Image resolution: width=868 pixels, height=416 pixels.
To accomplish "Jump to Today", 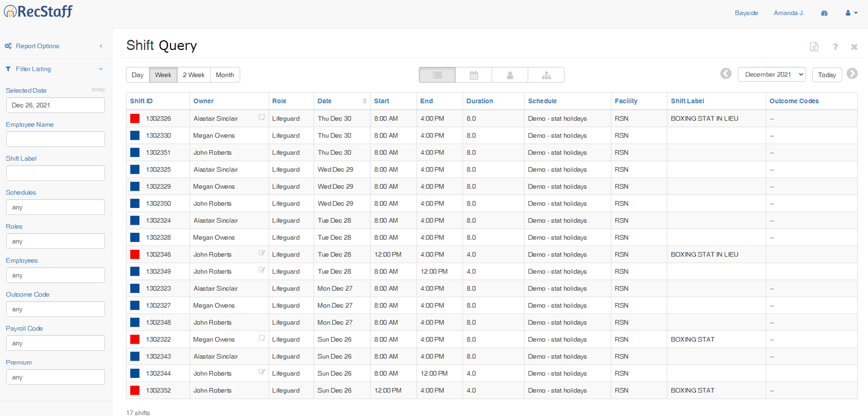I will [x=827, y=75].
